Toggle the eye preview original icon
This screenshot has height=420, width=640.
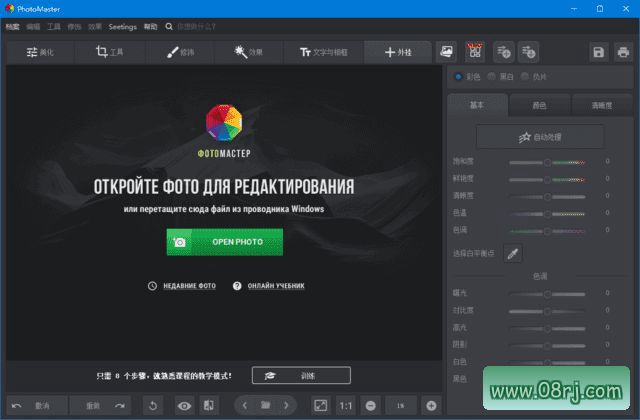[184, 406]
